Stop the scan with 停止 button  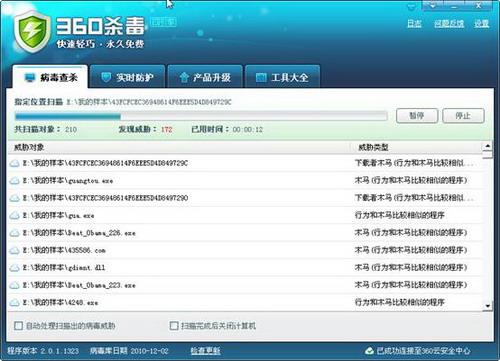[x=463, y=116]
